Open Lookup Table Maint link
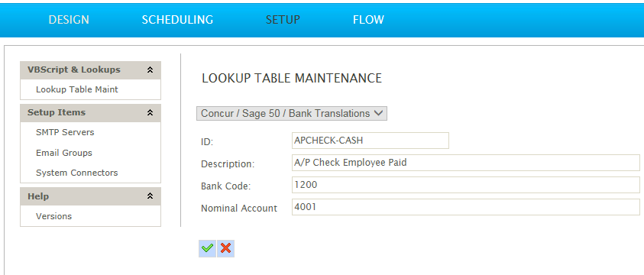 click(x=77, y=89)
